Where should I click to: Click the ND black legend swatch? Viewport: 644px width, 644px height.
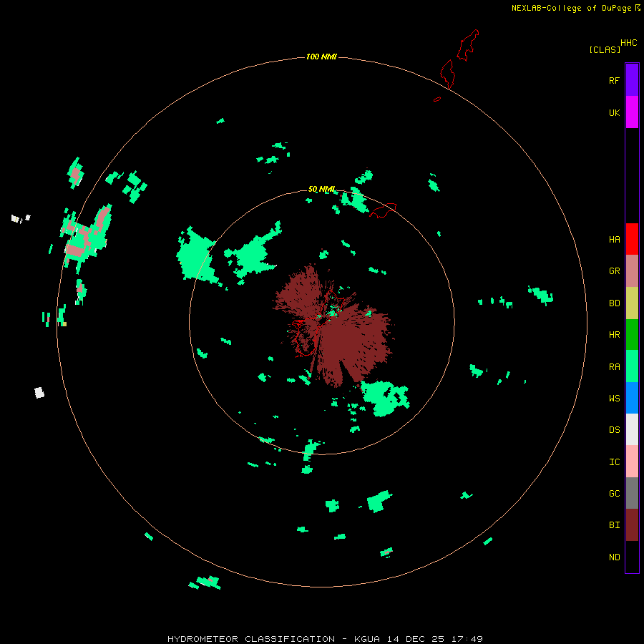coord(632,557)
